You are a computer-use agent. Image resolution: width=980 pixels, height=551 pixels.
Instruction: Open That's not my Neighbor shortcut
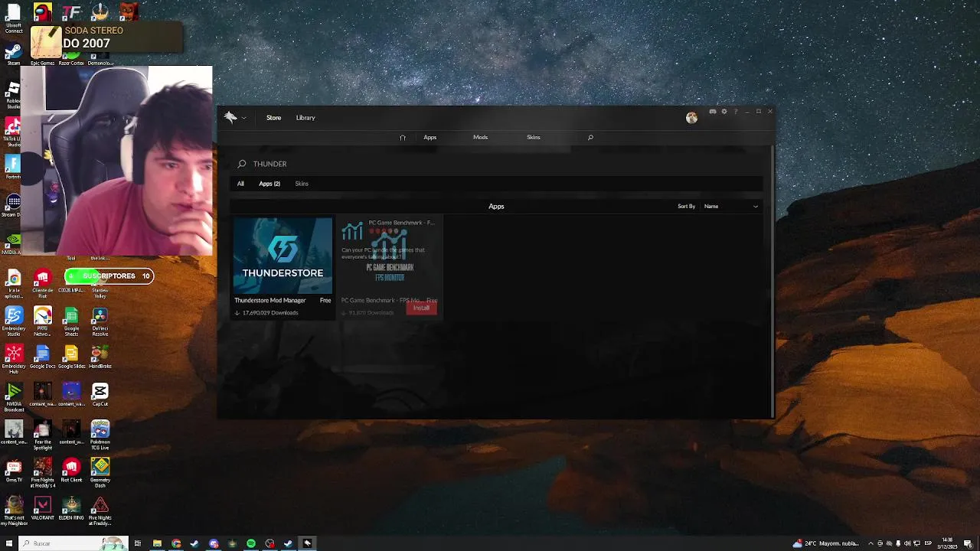point(14,511)
